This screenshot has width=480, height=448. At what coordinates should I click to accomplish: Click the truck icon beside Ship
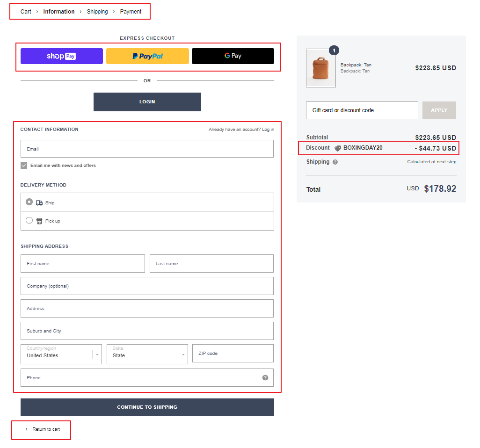click(x=39, y=203)
